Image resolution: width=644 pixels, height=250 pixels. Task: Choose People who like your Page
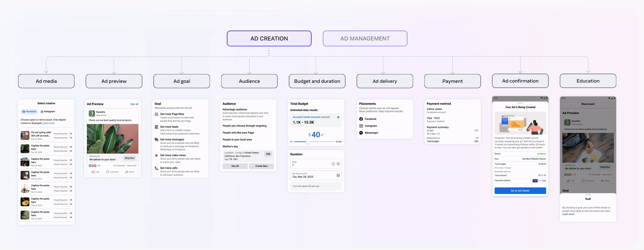238,133
